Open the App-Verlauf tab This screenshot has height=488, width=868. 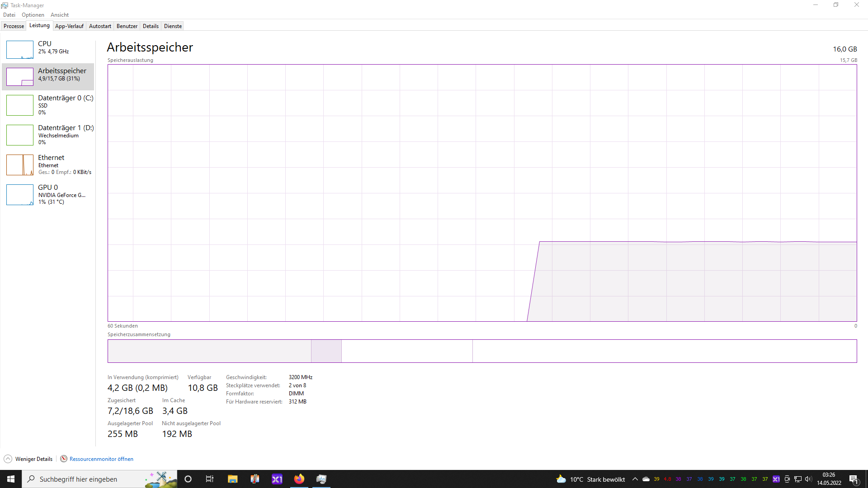coord(69,26)
